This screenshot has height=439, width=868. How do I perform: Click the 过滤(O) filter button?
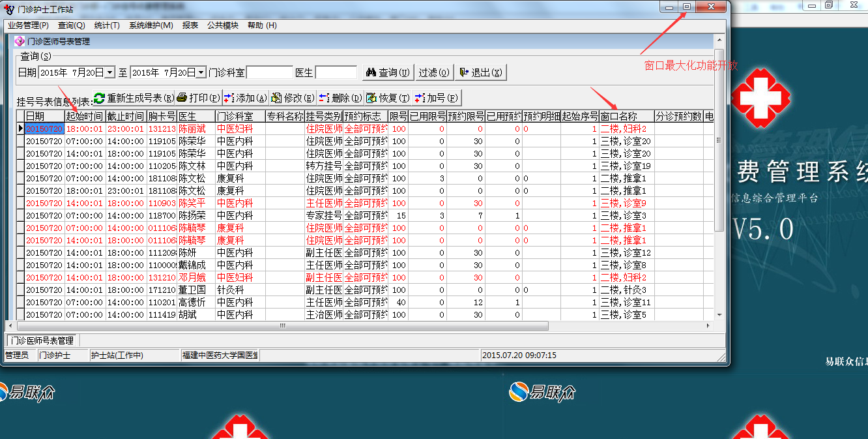click(434, 72)
